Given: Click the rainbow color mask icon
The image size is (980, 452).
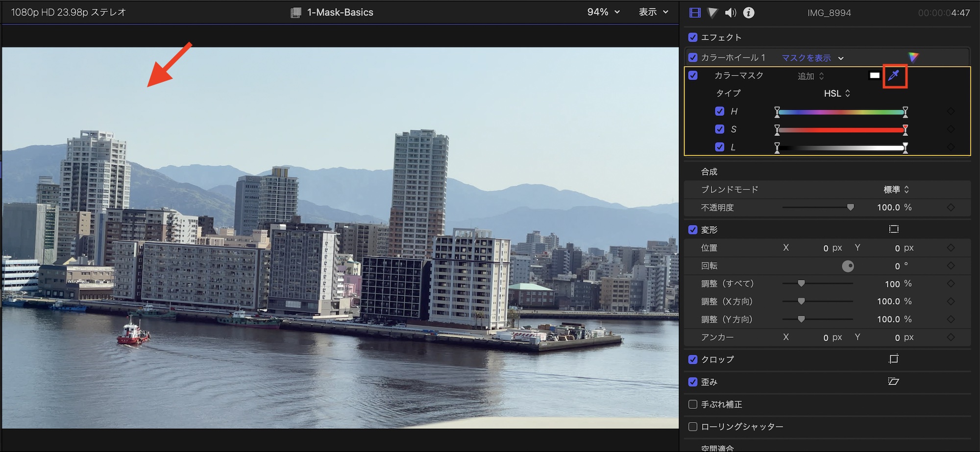Looking at the screenshot, I should point(913,57).
